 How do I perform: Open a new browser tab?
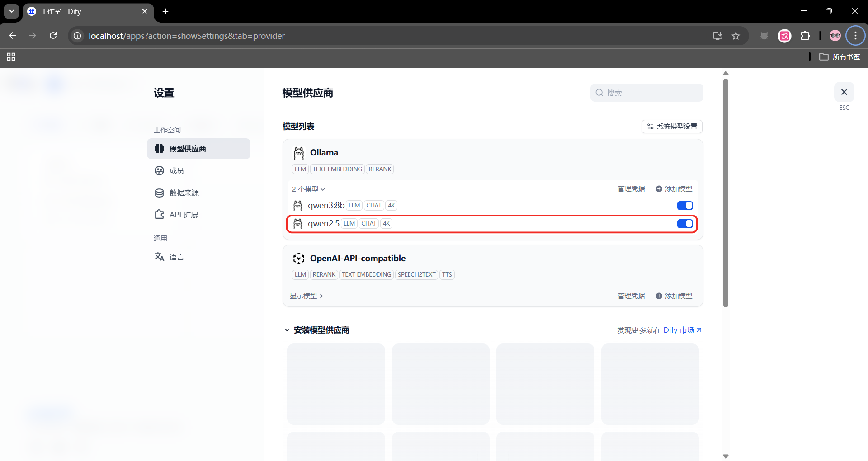pyautogui.click(x=165, y=11)
